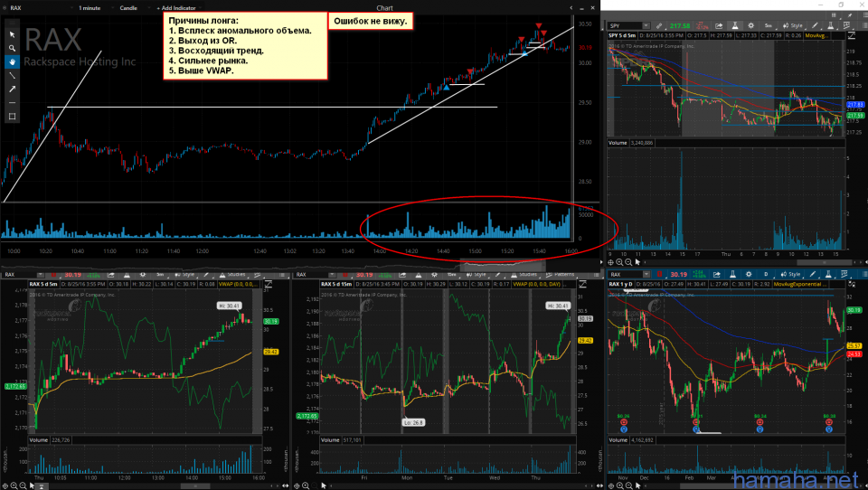This screenshot has width=868, height=490.
Task: Select the pencil drawing tool in SPY toolbar
Action: [x=815, y=26]
